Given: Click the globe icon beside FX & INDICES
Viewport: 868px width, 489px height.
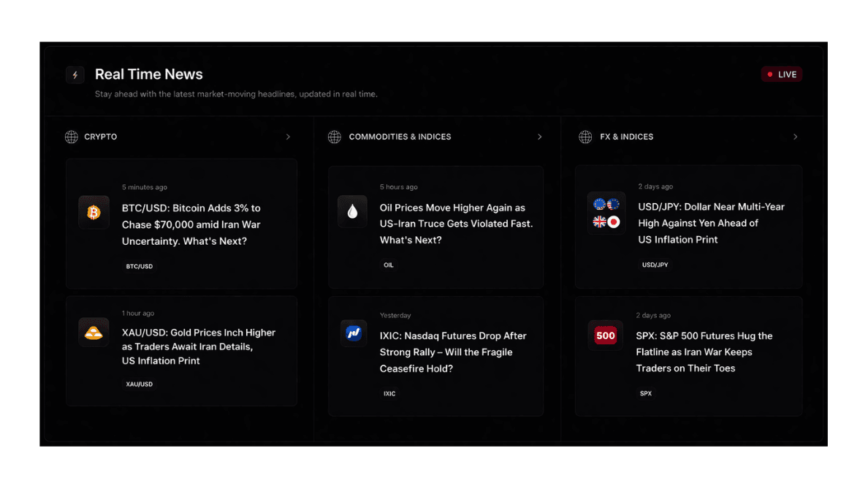Looking at the screenshot, I should tap(585, 137).
